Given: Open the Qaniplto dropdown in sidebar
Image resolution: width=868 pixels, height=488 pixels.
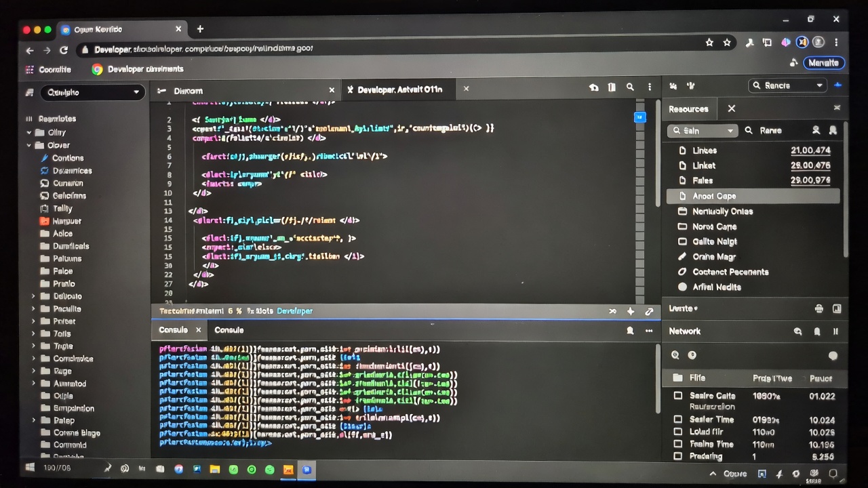Looking at the screenshot, I should pos(93,92).
